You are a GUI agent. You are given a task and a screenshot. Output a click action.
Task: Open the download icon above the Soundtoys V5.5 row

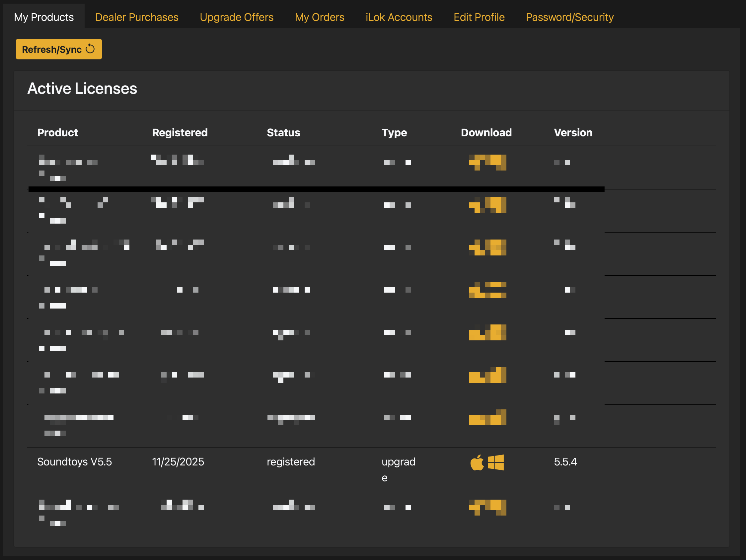(487, 418)
